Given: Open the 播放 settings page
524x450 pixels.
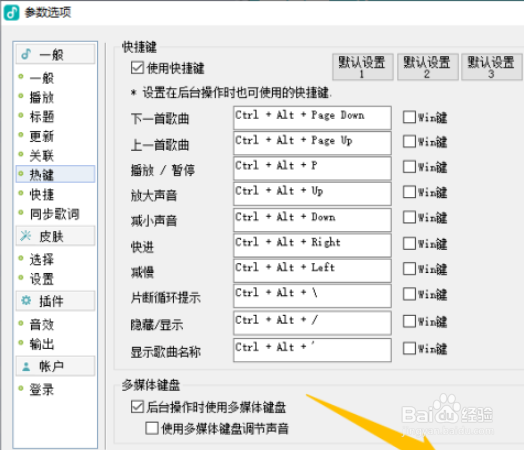Looking at the screenshot, I should (x=41, y=98).
